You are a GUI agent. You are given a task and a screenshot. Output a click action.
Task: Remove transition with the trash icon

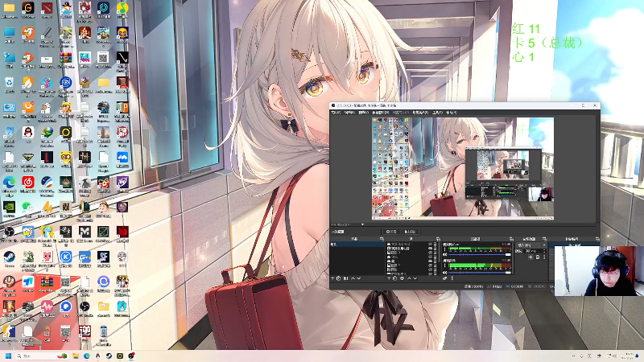click(538, 257)
